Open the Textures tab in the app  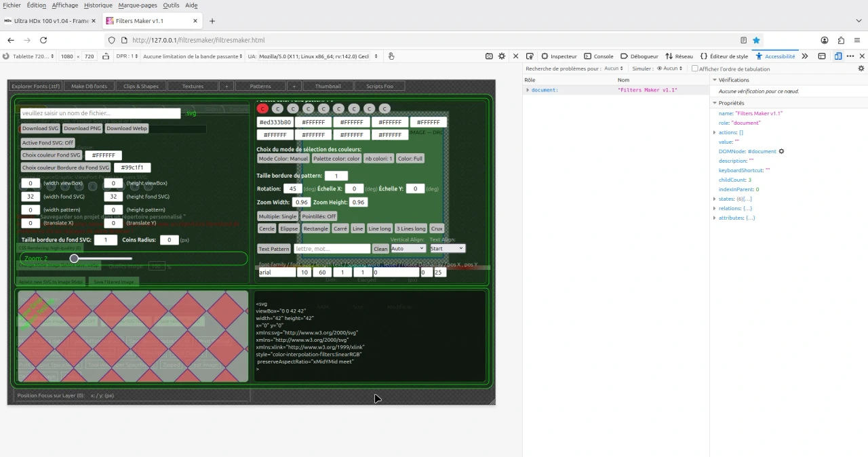[193, 86]
